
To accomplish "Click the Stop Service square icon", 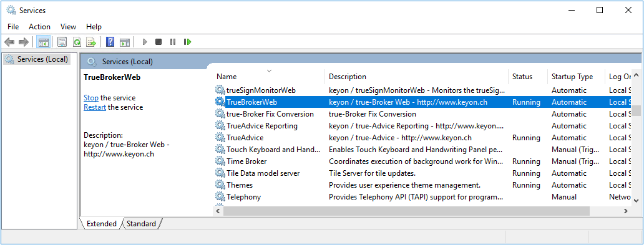I will [159, 42].
